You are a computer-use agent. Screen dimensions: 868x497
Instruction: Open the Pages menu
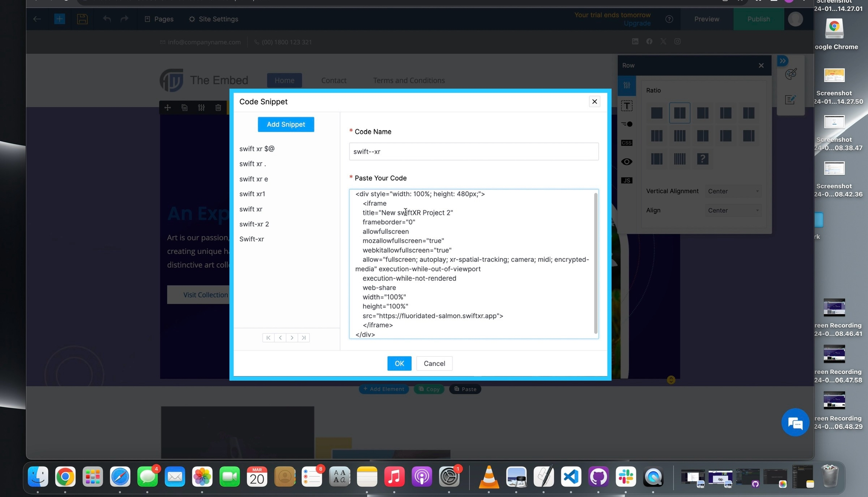point(159,19)
